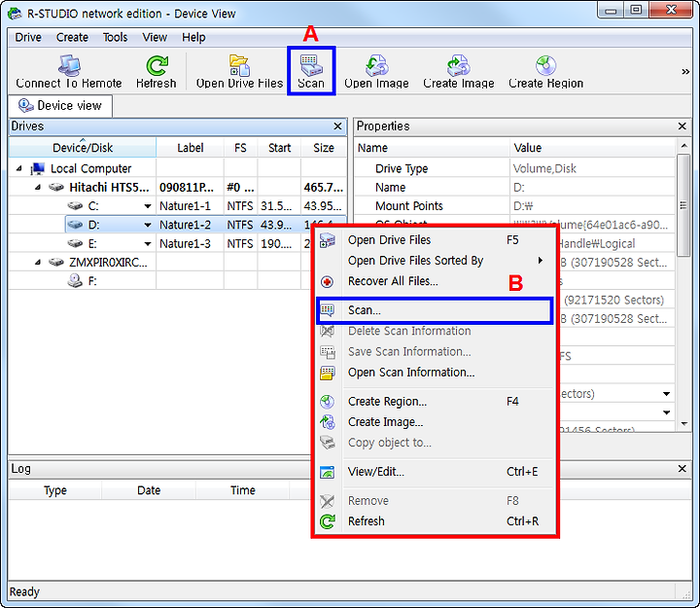Open the Drive menu
The height and width of the screenshot is (608, 700).
[28, 38]
